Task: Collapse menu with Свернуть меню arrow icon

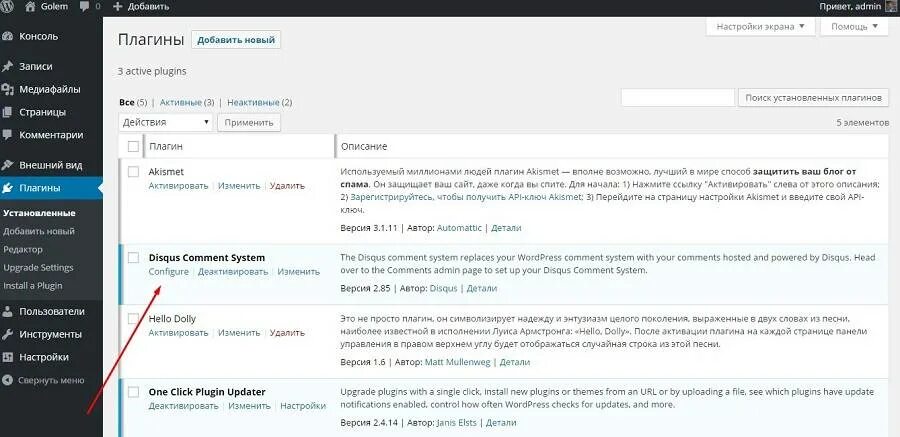Action: 7,380
